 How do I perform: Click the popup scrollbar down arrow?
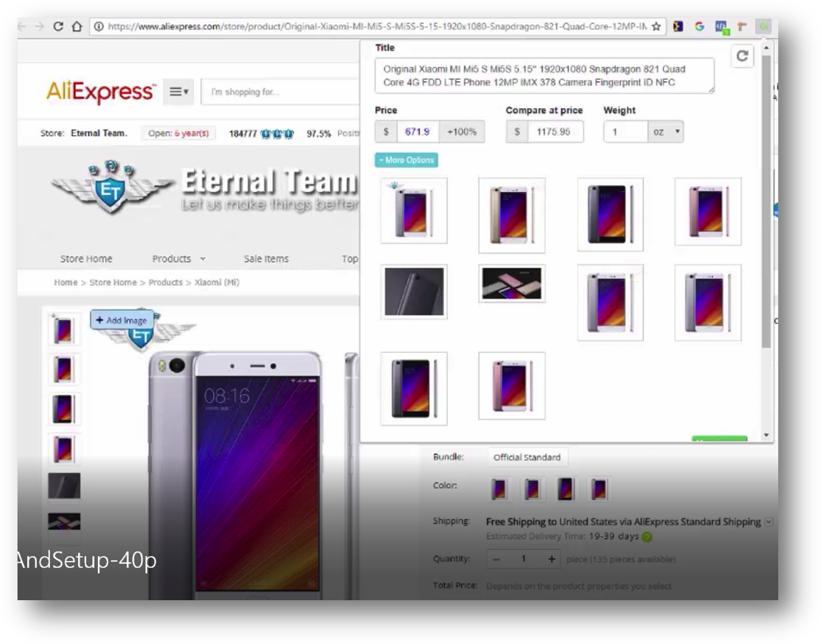[766, 435]
